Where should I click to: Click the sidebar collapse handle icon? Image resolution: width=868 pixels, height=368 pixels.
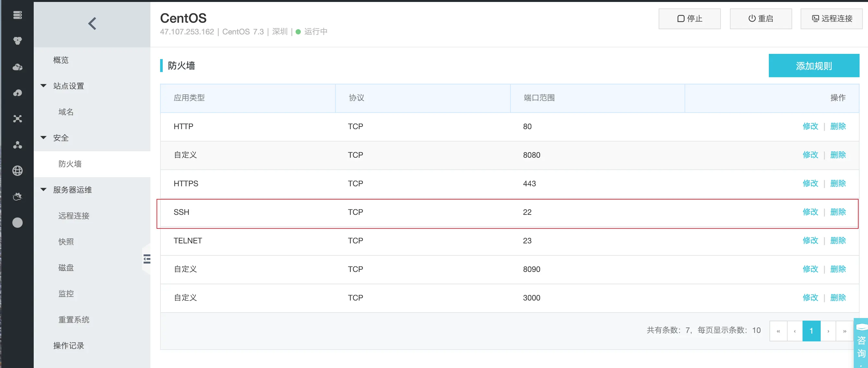[x=147, y=259]
